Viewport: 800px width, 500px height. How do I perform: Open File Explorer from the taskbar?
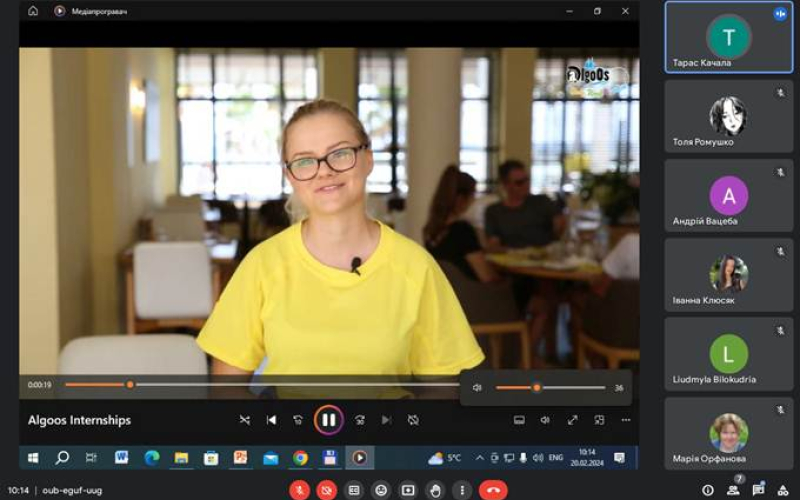(x=181, y=458)
